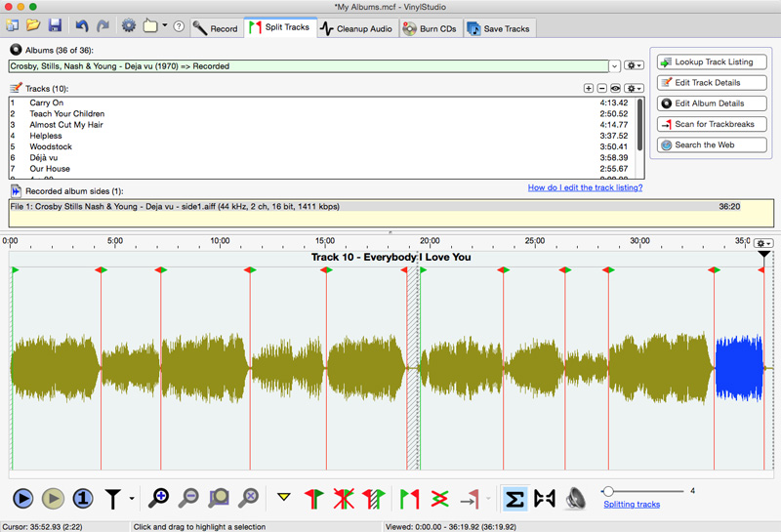This screenshot has width=781, height=532.
Task: Select the Woodstock track in the list
Action: pyautogui.click(x=51, y=146)
